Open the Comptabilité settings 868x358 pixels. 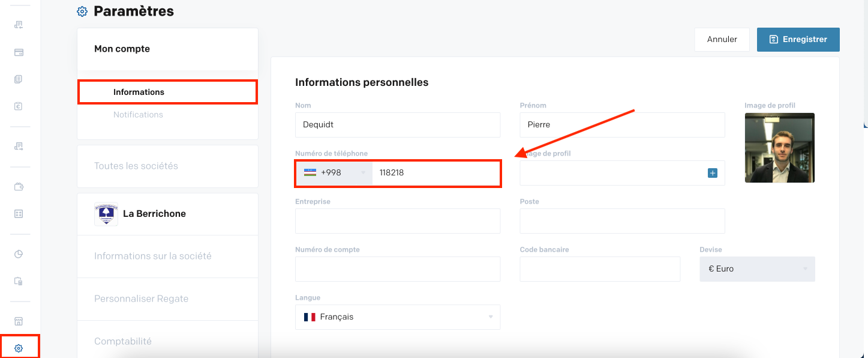167,341
